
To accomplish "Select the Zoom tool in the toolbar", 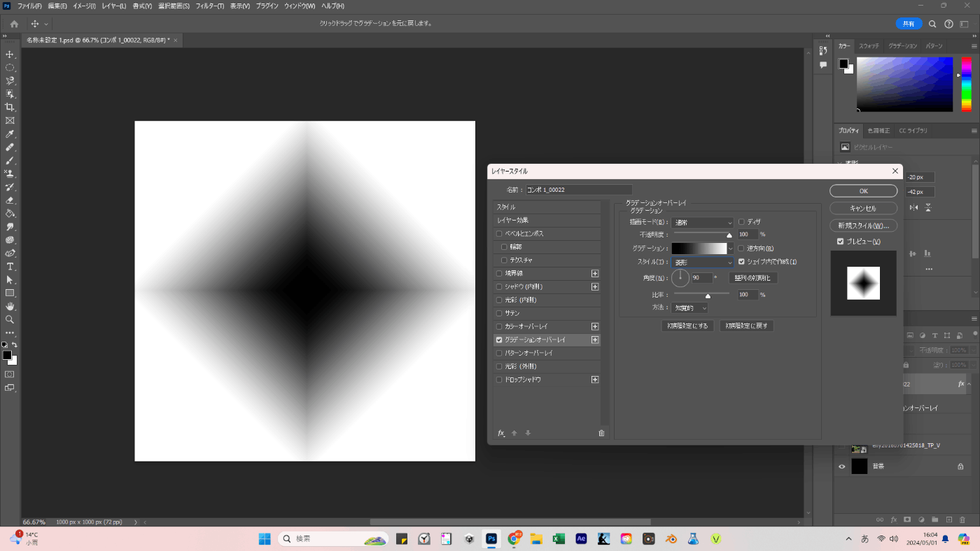I will click(x=10, y=319).
